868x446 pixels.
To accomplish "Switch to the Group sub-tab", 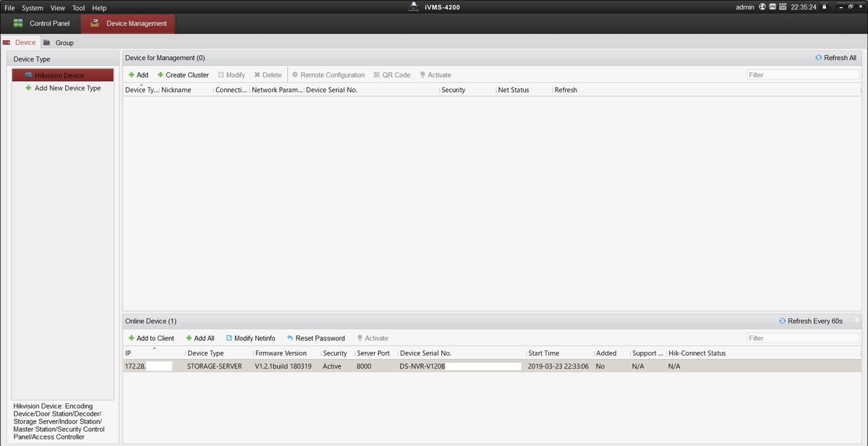I will (59, 43).
